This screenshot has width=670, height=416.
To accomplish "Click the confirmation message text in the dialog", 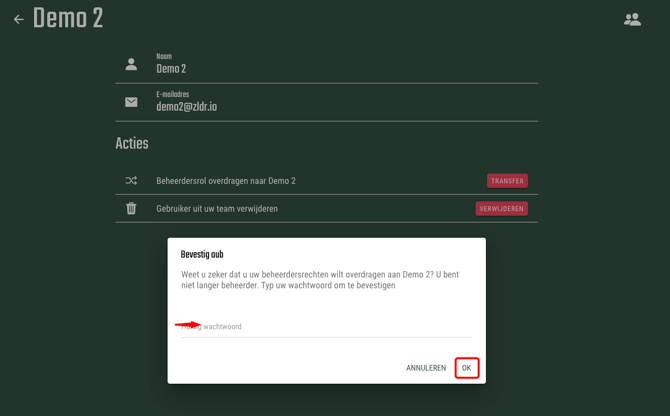I will pos(320,280).
